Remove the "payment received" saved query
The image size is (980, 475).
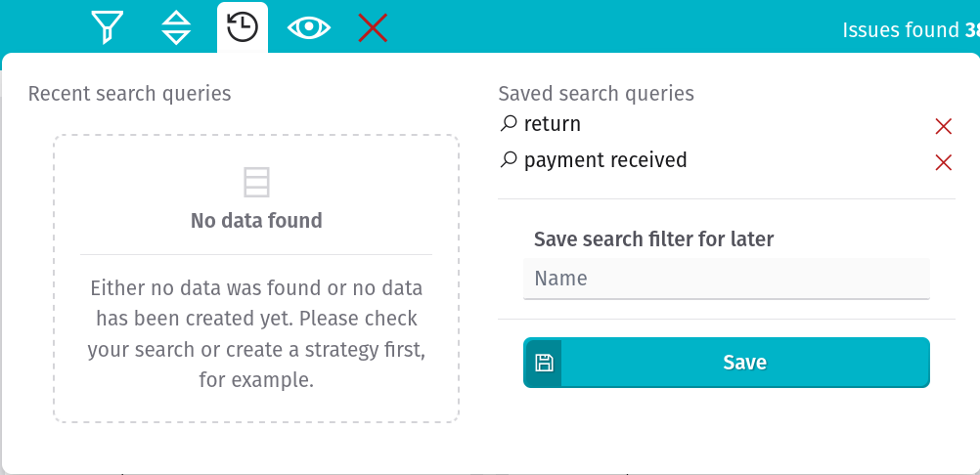click(x=943, y=163)
